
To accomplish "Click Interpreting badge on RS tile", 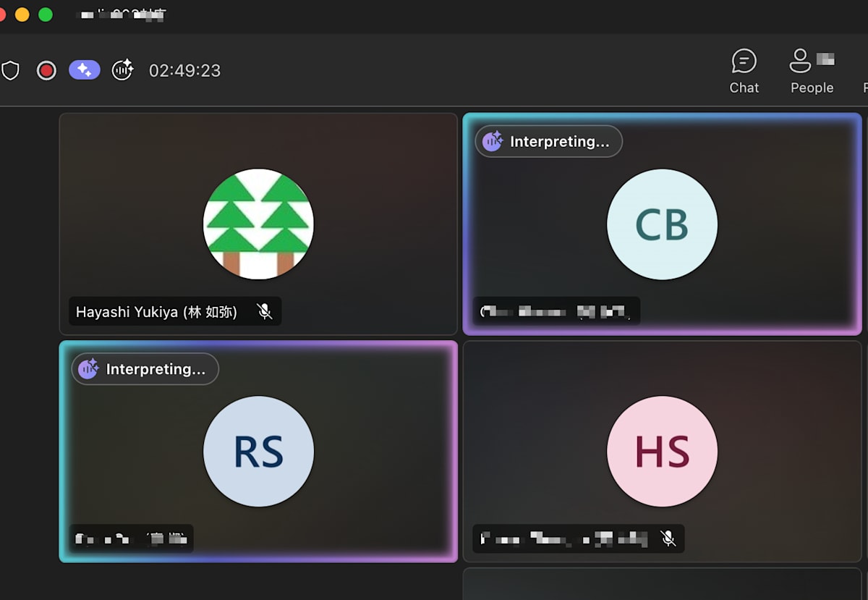I will point(145,369).
